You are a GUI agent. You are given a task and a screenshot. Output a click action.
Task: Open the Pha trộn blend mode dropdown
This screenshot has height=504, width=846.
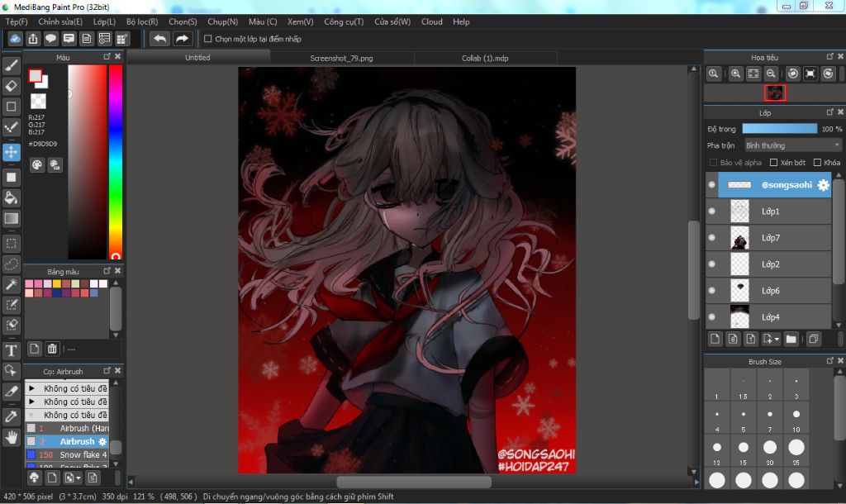pos(792,145)
